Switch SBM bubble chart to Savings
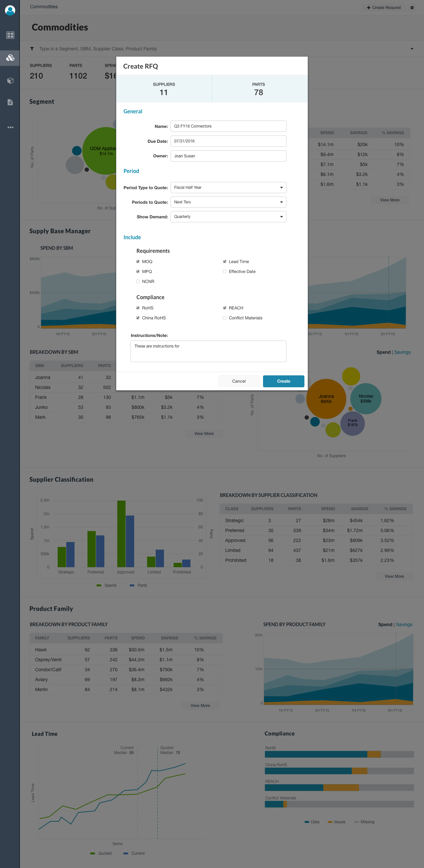This screenshot has height=868, width=424. pyautogui.click(x=402, y=352)
